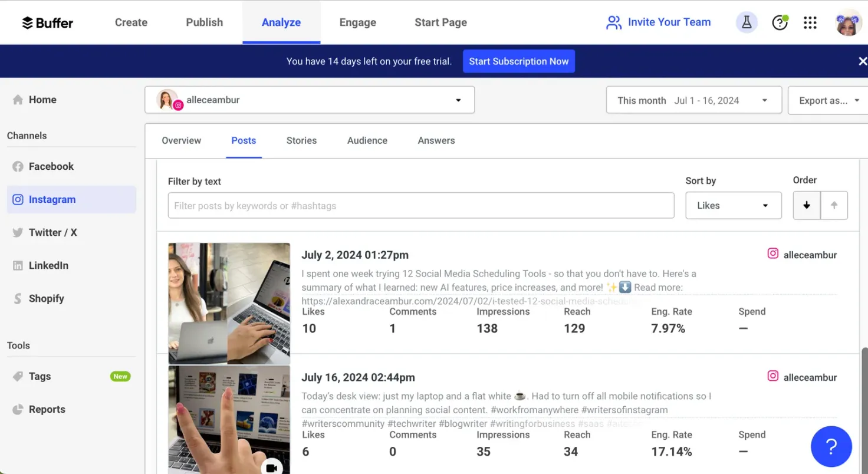This screenshot has width=868, height=474.
Task: Open the help question mark in header
Action: [780, 22]
